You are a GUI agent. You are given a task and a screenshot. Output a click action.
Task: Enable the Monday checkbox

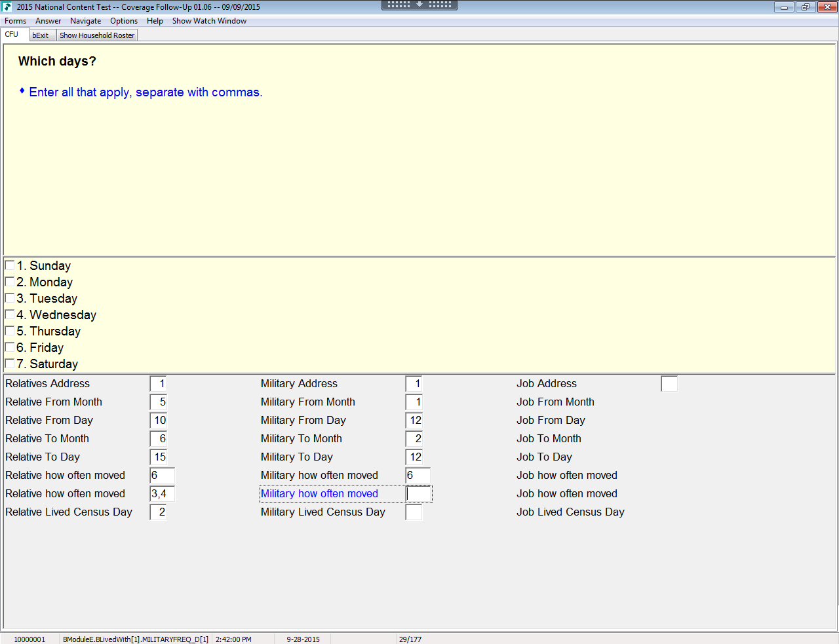10,282
